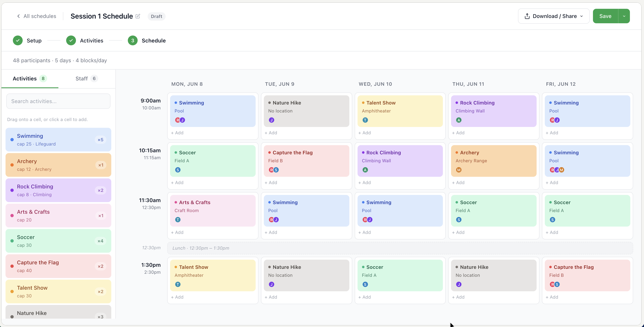This screenshot has width=644, height=327.
Task: Click staff avatar A on Thursday Rock Climbing
Action: 459,120
